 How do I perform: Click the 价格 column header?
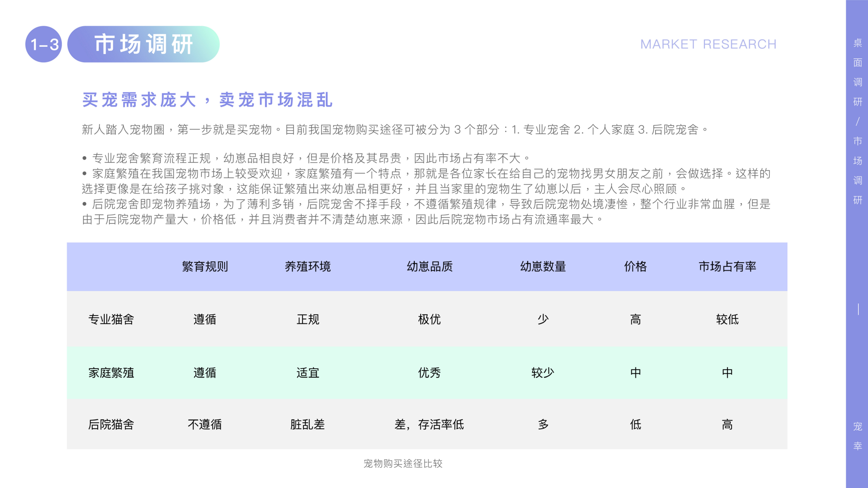click(x=636, y=266)
